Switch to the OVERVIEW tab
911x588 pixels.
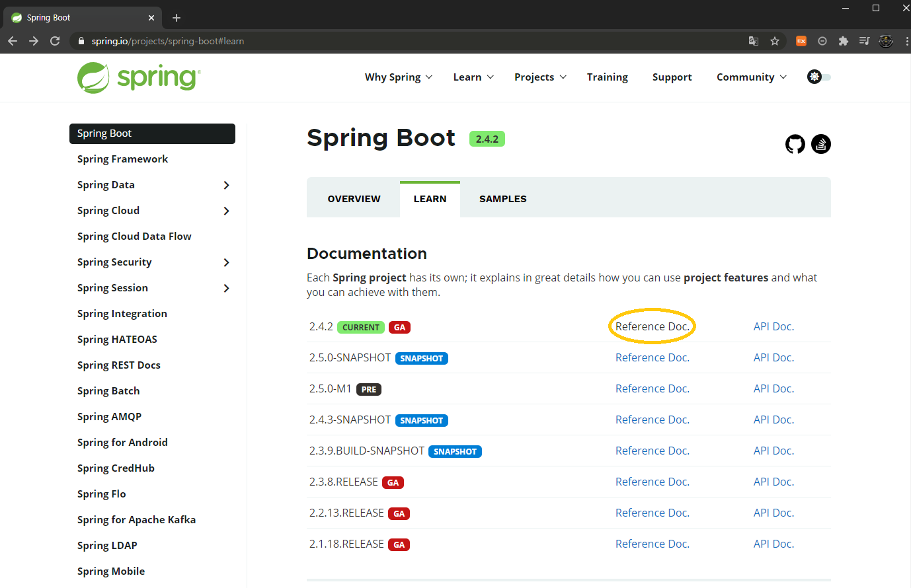tap(354, 199)
